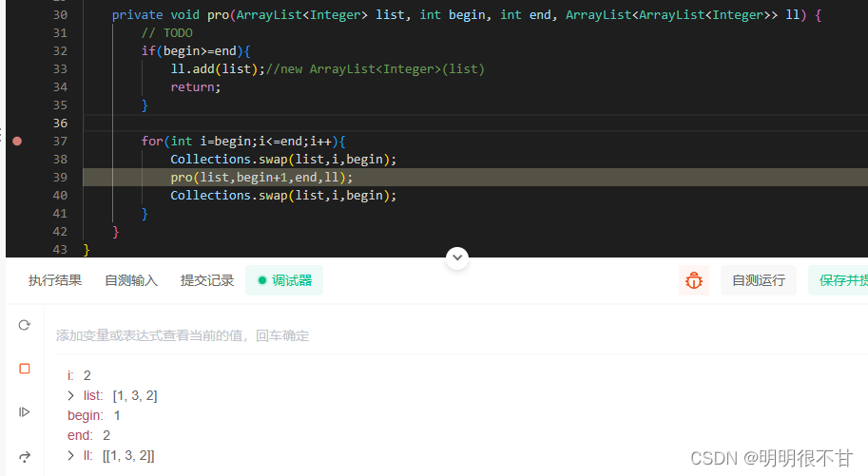Image resolution: width=868 pixels, height=476 pixels.
Task: Click Collections.swap call on line 40
Action: 283,196
